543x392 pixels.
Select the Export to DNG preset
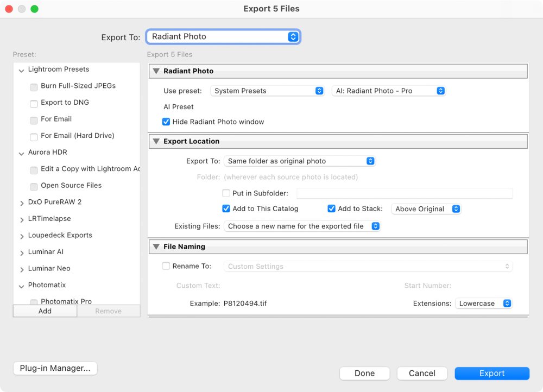(x=65, y=103)
